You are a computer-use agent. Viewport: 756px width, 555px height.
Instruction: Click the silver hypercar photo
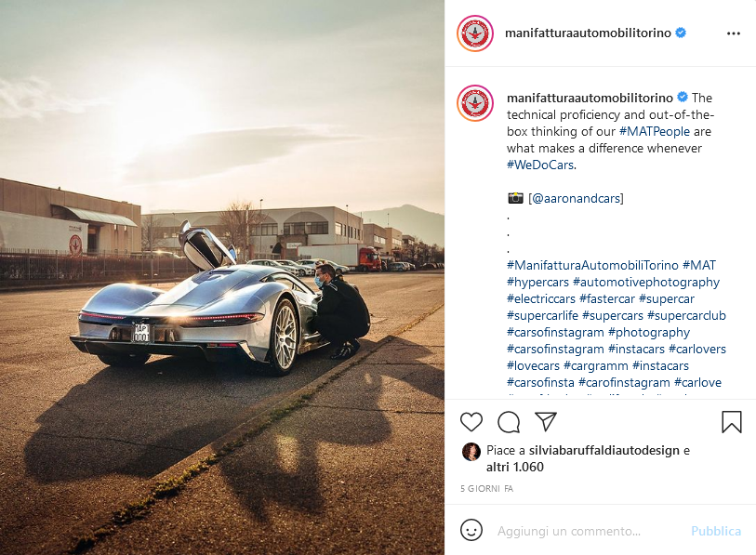pyautogui.click(x=222, y=277)
